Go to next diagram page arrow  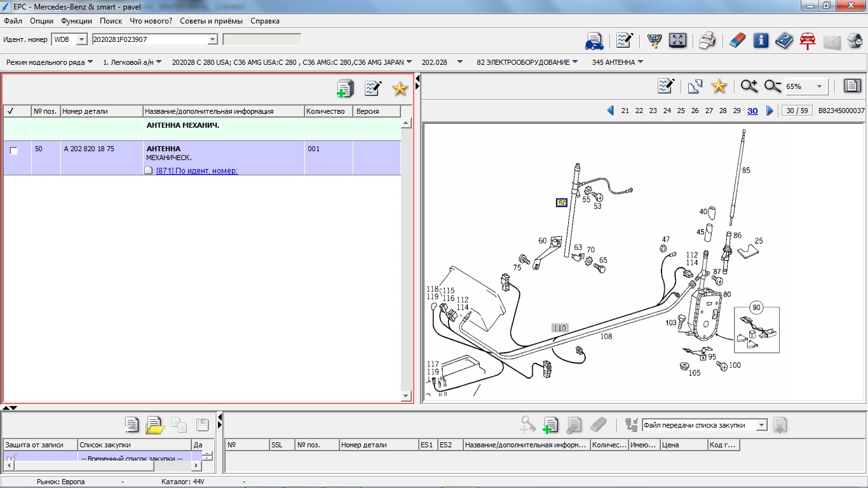(x=770, y=111)
